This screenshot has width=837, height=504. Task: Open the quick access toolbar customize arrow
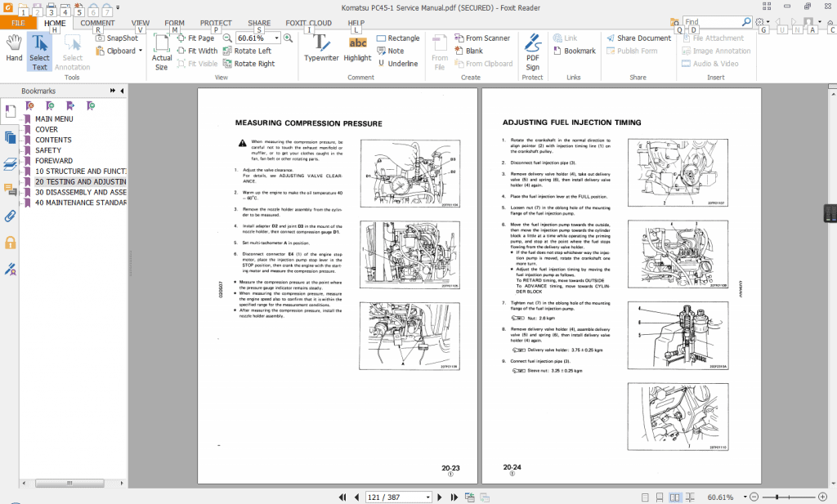point(118,7)
